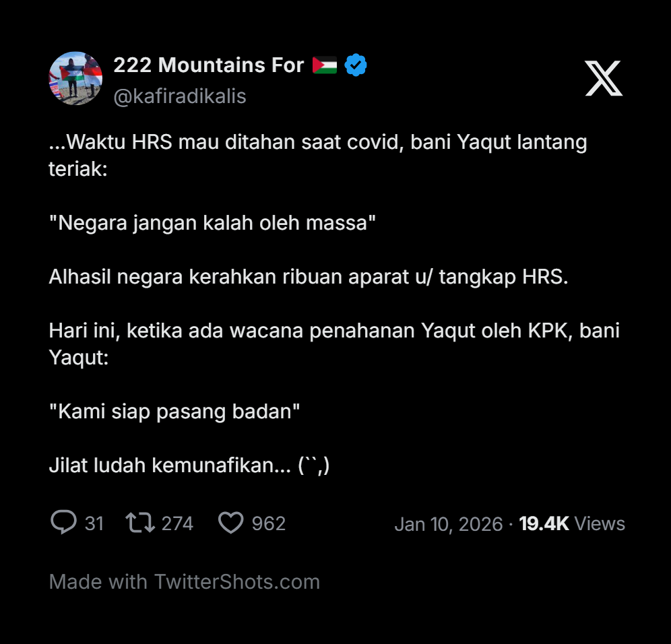Click the 31 replies count

94,523
